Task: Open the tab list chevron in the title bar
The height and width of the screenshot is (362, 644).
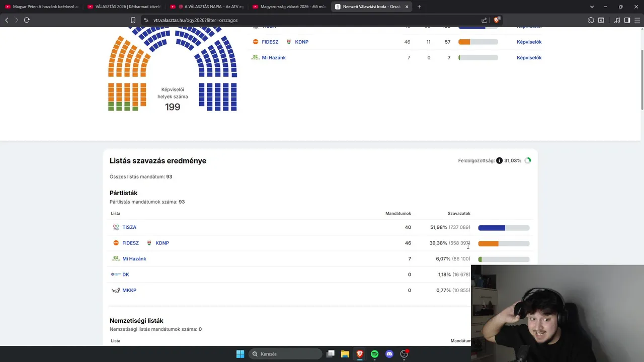Action: (592, 7)
